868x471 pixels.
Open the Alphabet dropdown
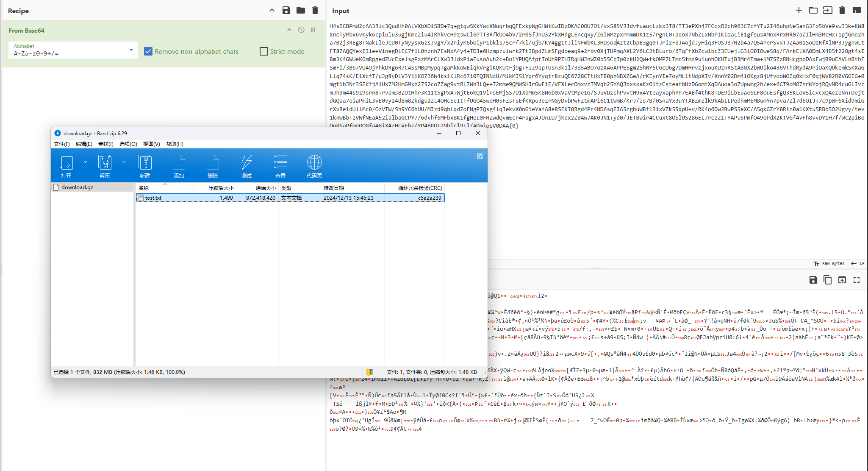point(131,50)
